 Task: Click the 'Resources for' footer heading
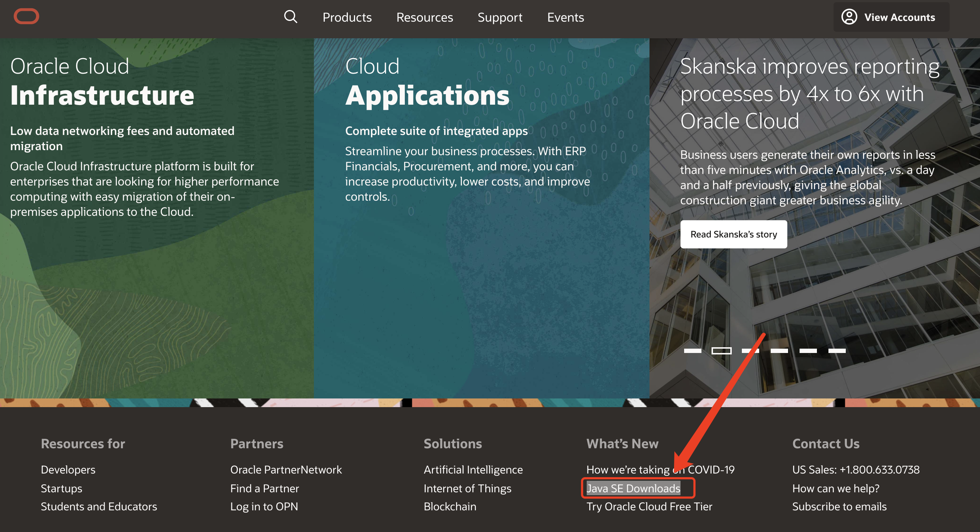click(x=83, y=444)
